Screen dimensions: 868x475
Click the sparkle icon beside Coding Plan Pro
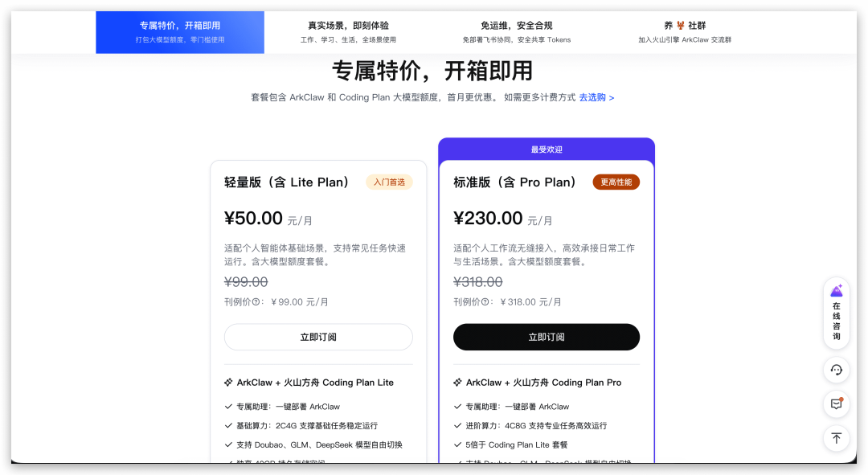458,383
